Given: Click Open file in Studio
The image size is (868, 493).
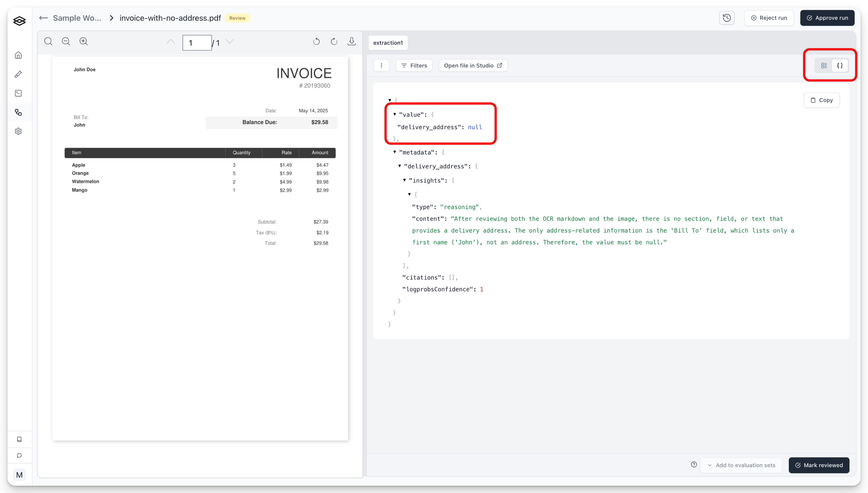Looking at the screenshot, I should [x=473, y=66].
